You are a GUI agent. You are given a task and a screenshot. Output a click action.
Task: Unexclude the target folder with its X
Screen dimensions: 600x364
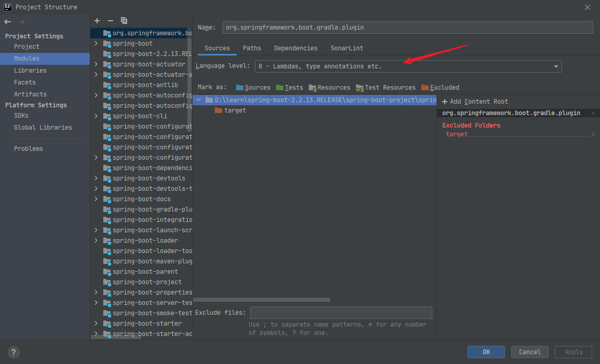coord(593,134)
